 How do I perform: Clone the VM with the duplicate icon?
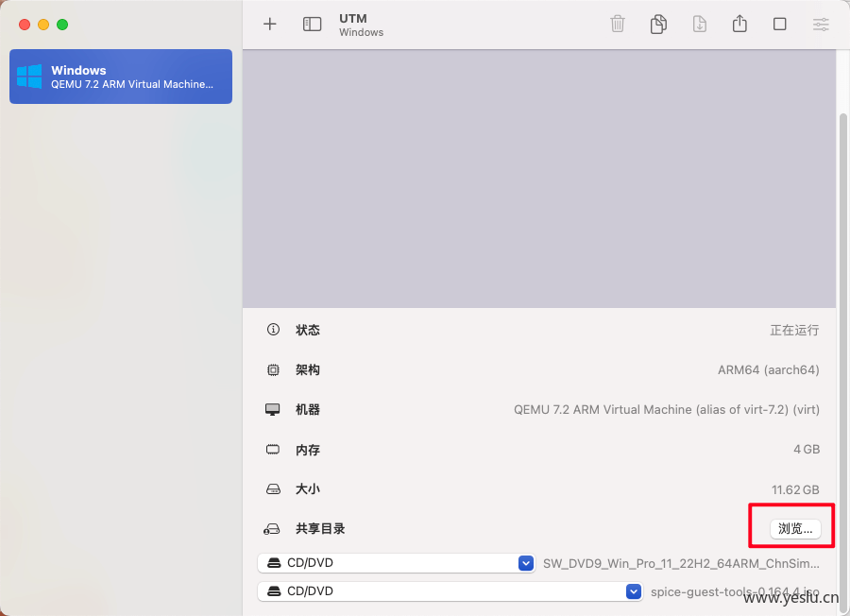pyautogui.click(x=658, y=24)
